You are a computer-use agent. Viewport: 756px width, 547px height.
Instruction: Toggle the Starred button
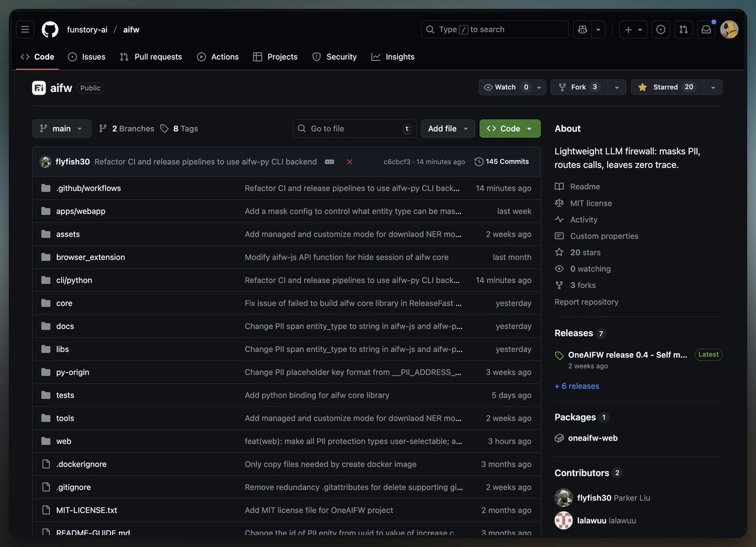click(667, 87)
